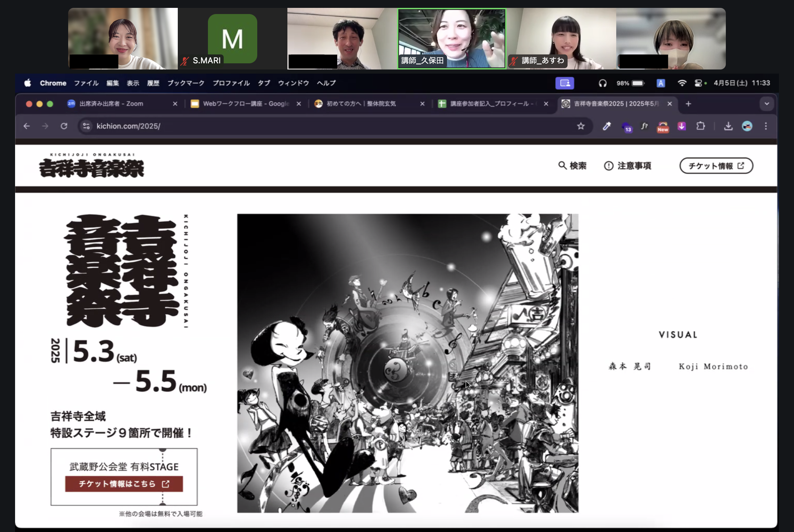Open the Chrome profile avatar
The image size is (794, 532).
pos(747,126)
